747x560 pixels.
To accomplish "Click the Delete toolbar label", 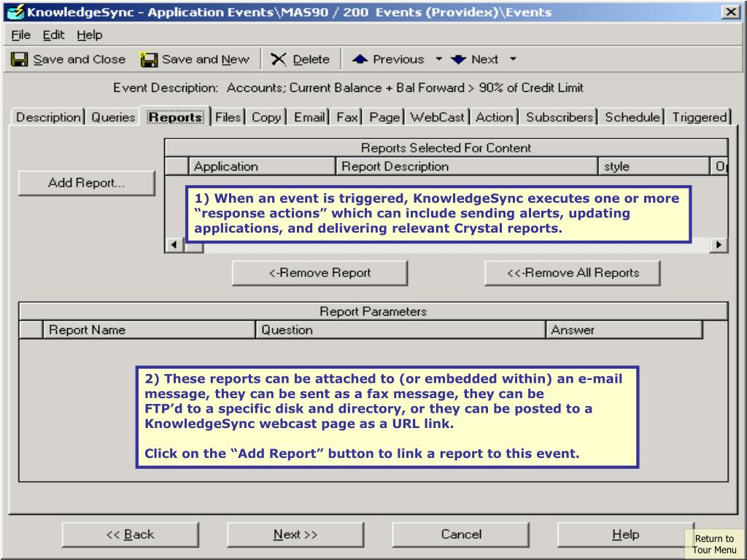I will 311,60.
